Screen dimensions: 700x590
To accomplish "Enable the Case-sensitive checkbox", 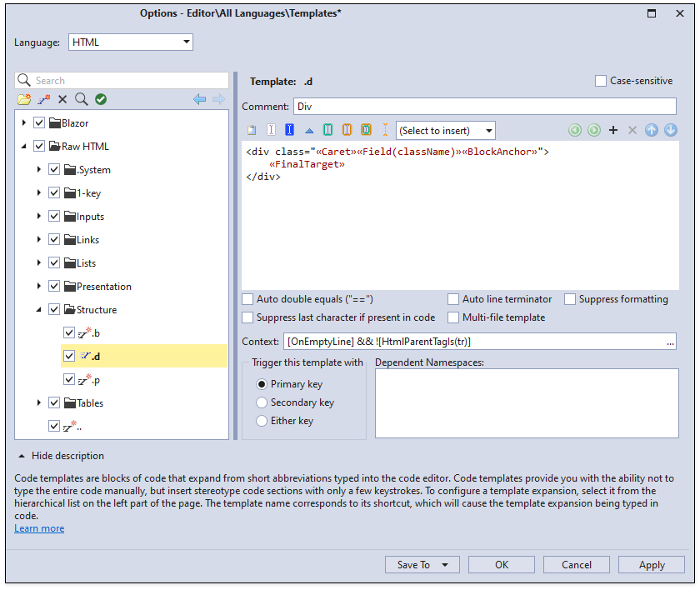I will [x=601, y=81].
